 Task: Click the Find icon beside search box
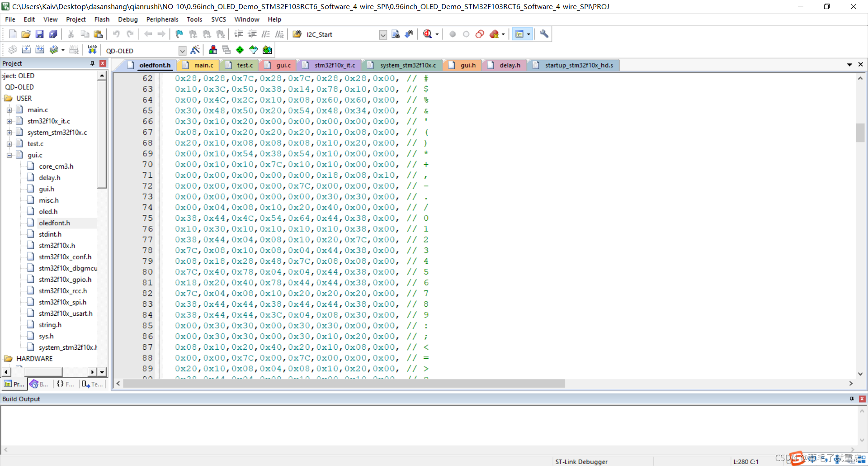click(x=396, y=34)
